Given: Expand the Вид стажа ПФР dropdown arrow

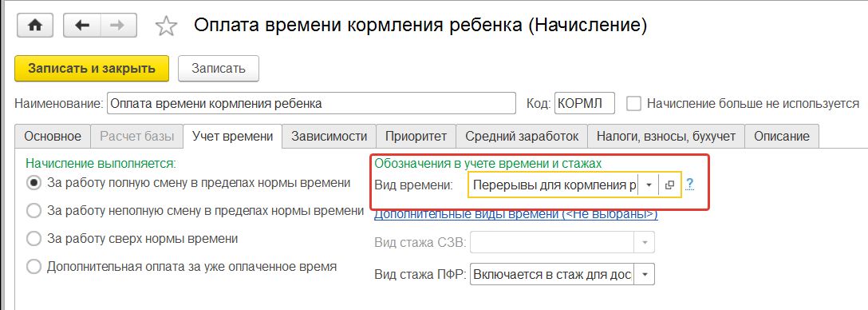Looking at the screenshot, I should click(x=645, y=274).
